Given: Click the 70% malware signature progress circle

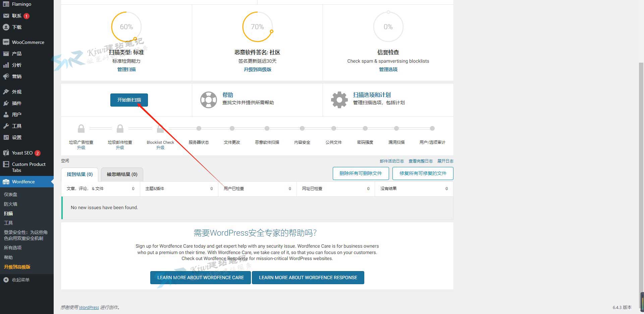Looking at the screenshot, I should (257, 27).
